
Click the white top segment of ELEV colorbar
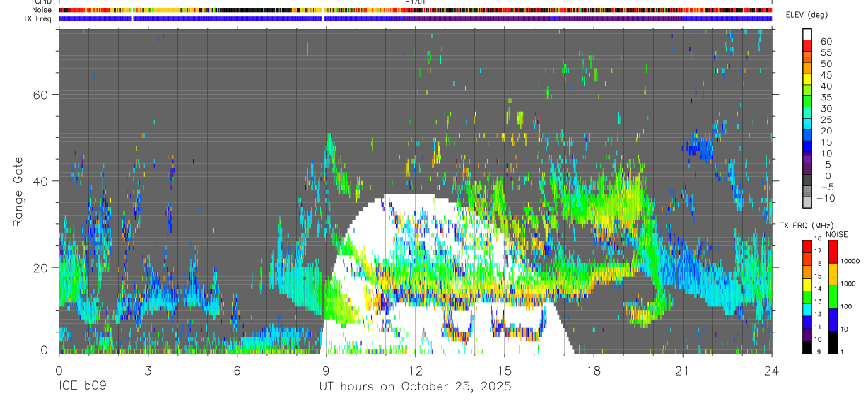pos(807,34)
